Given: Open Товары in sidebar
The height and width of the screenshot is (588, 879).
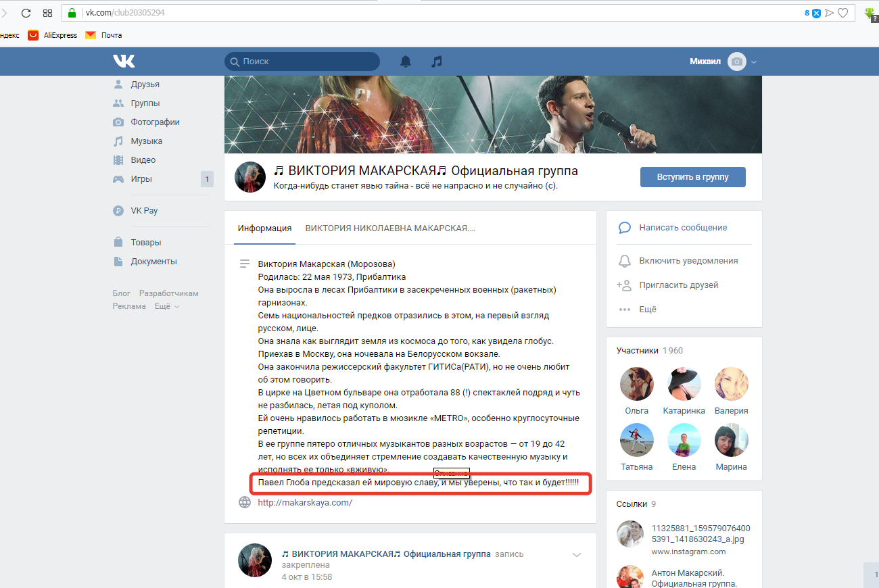Looking at the screenshot, I should (x=145, y=243).
